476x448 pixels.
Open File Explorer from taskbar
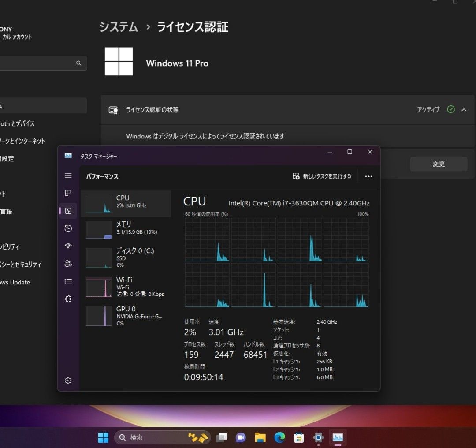coord(260,437)
